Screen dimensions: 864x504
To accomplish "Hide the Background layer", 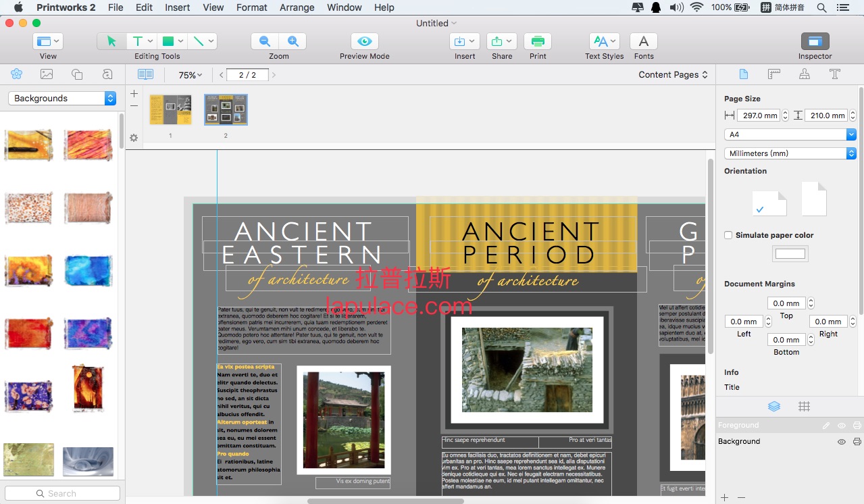I will coord(842,442).
